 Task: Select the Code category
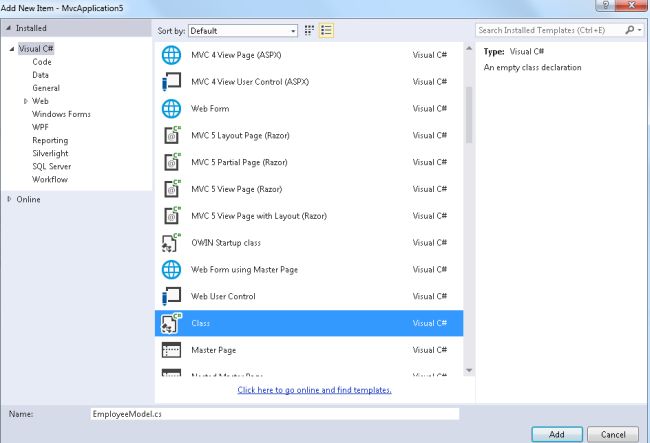pyautogui.click(x=42, y=62)
